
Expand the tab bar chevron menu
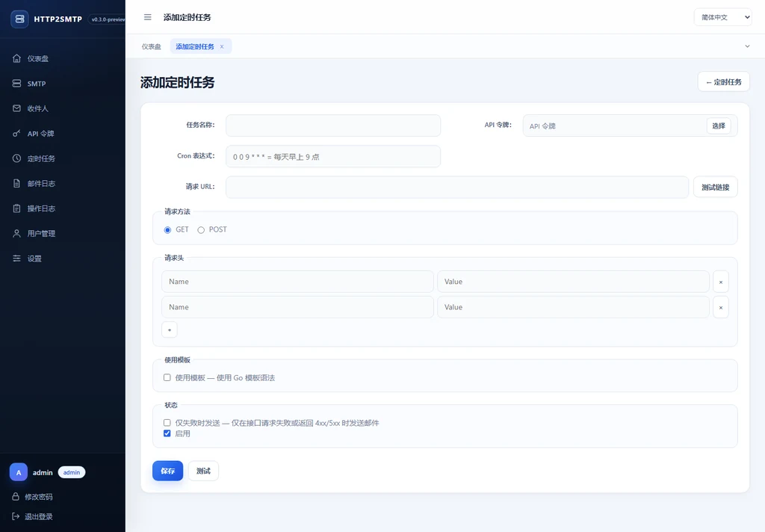click(x=747, y=46)
